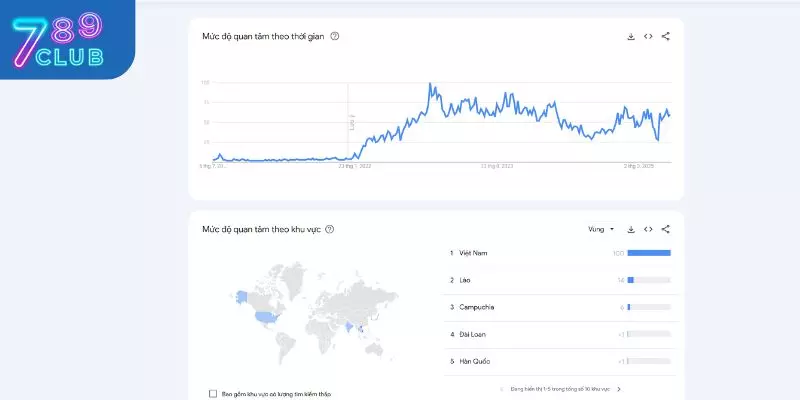Download the interest by region data
The height and width of the screenshot is (400, 800).
(x=631, y=229)
